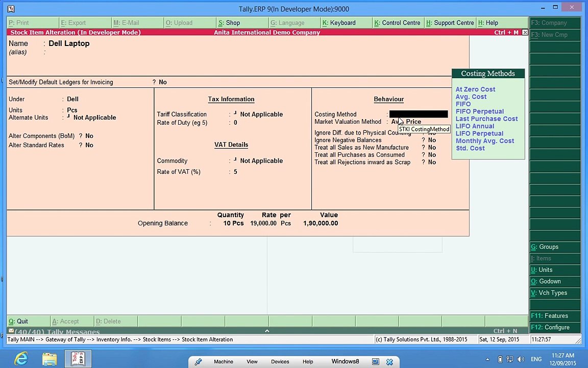
Task: Open H: Help menu
Action: [502, 22]
